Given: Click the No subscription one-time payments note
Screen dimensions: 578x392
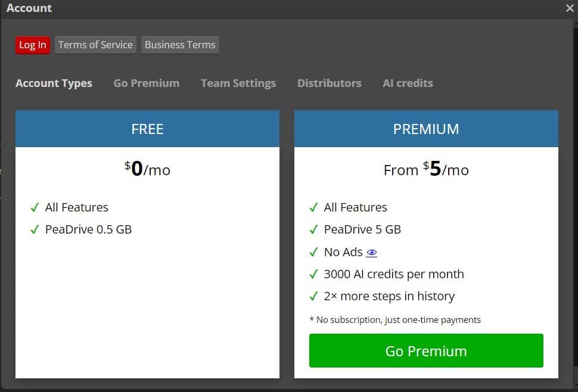Looking at the screenshot, I should 395,320.
